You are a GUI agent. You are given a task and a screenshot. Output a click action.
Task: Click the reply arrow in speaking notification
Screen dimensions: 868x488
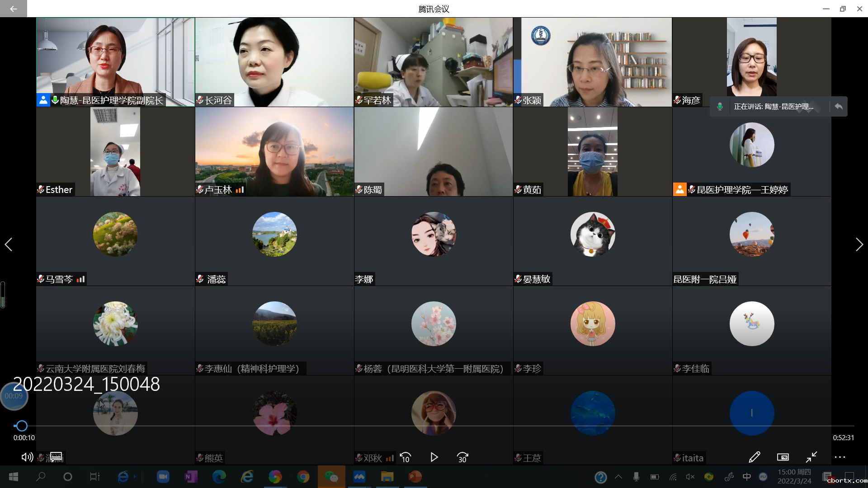(x=839, y=107)
